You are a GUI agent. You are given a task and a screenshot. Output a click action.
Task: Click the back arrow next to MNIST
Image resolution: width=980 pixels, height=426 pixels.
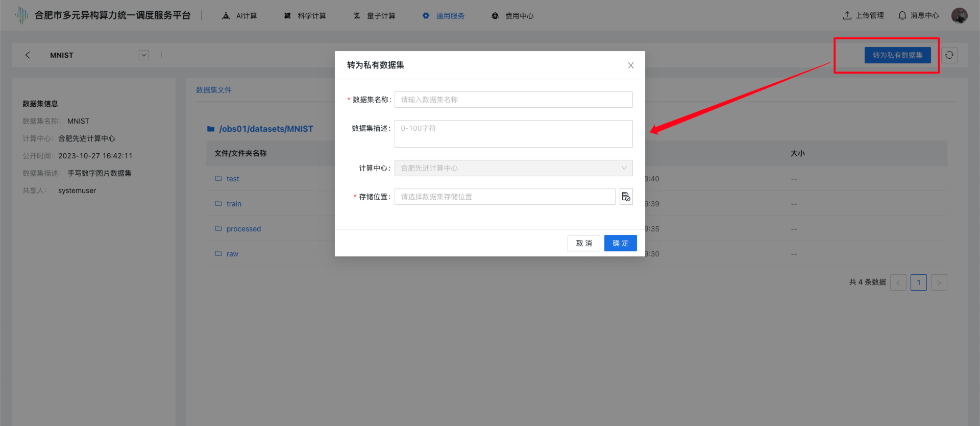(x=28, y=55)
